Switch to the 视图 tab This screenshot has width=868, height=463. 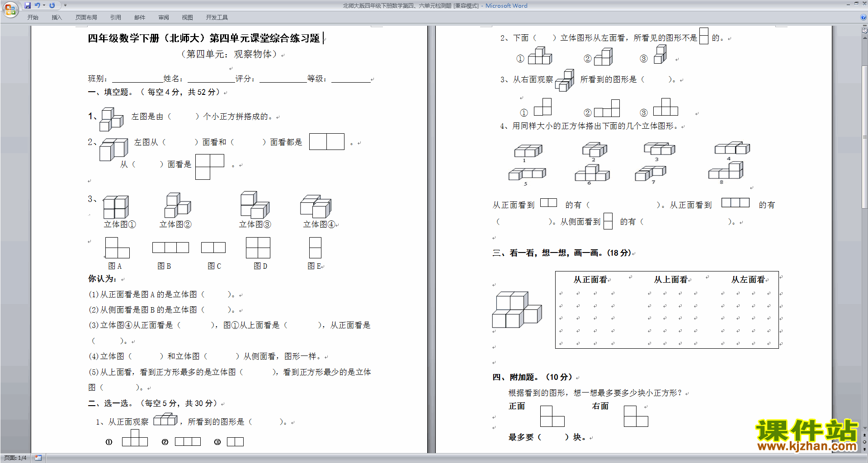188,18
